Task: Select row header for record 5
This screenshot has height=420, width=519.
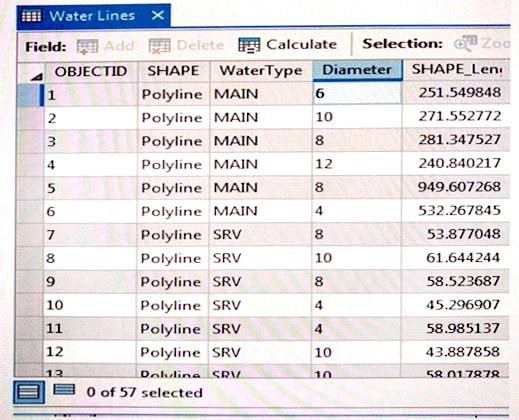Action: pyautogui.click(x=30, y=188)
